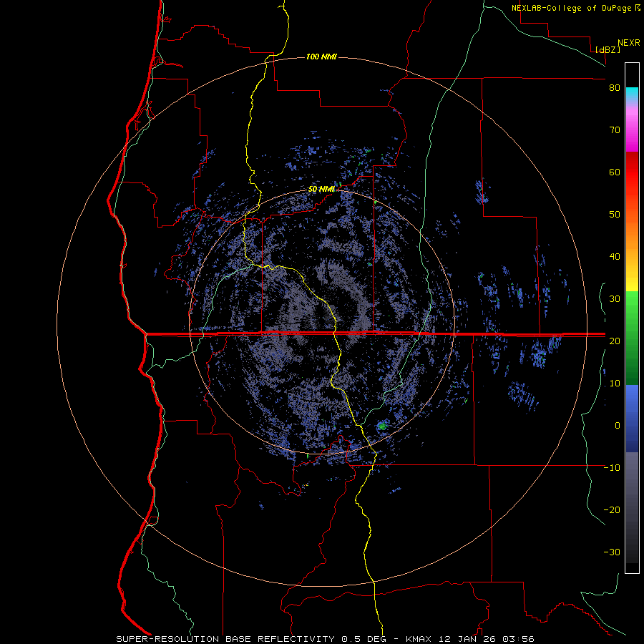Click the -20 value on the dBZ scale
The width and height of the screenshot is (644, 644).
[x=612, y=510]
